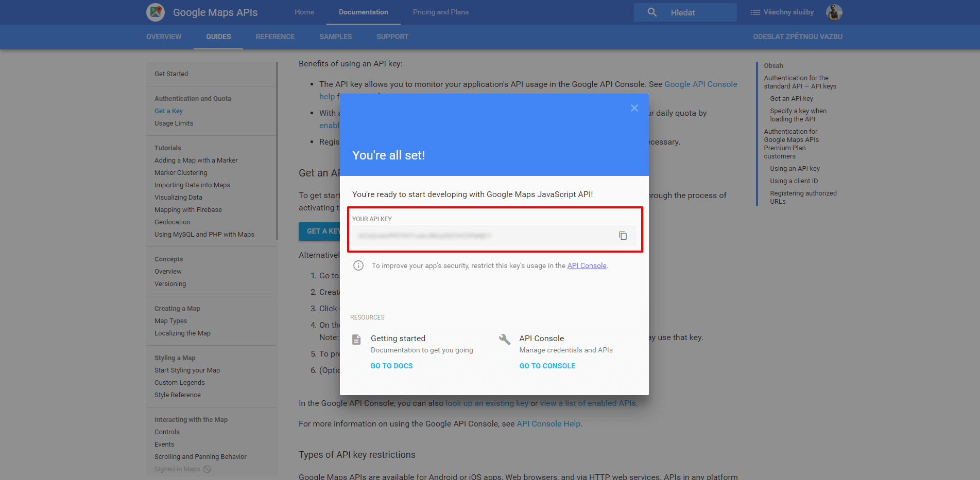980x480 pixels.
Task: Open the API Console link in dialog
Action: click(587, 265)
